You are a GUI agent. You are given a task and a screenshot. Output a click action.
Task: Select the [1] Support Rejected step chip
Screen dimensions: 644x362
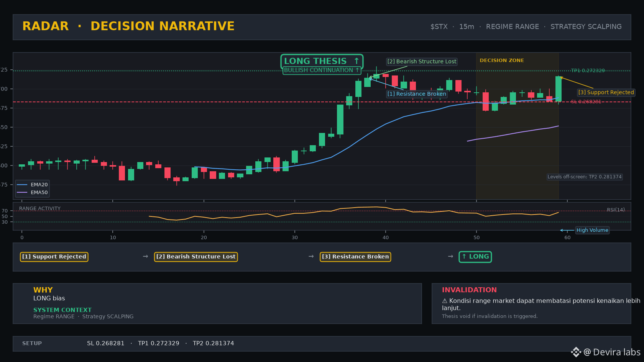point(54,257)
